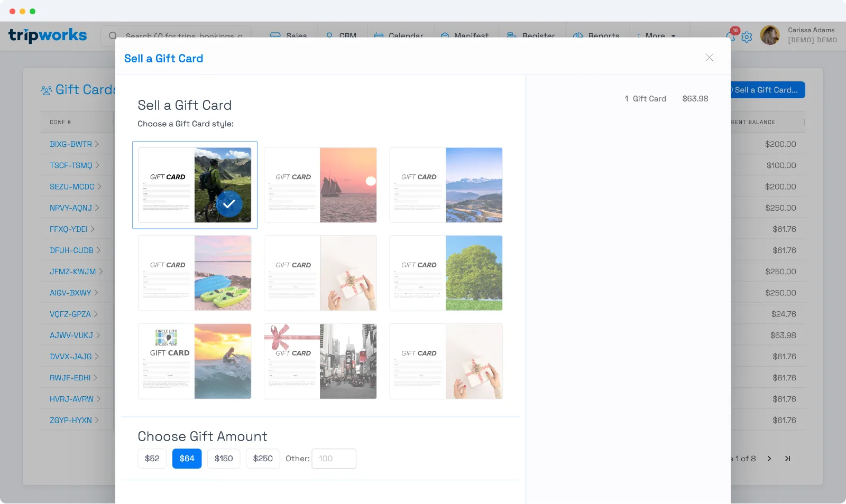Select the kayaks on beach gift card
The image size is (846, 504).
(x=195, y=273)
